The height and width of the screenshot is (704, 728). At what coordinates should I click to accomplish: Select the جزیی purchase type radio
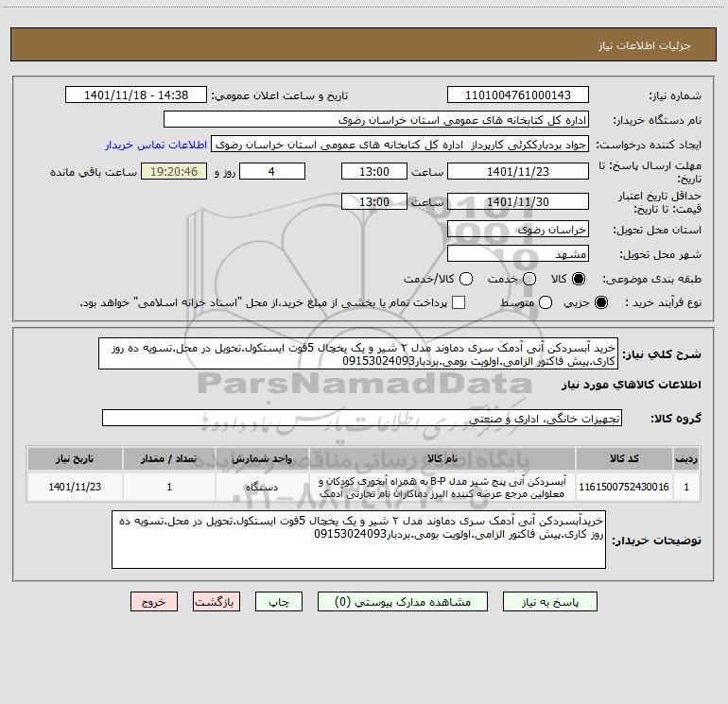tap(600, 302)
